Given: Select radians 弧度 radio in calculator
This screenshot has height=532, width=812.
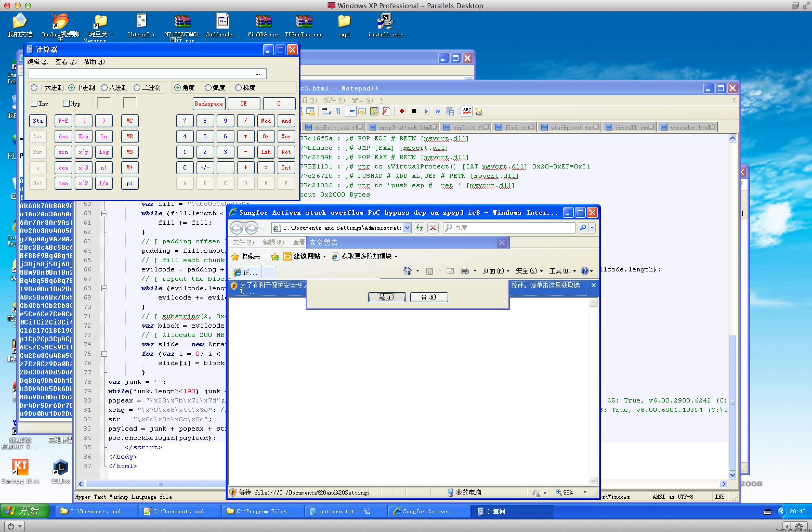Looking at the screenshot, I should 215,88.
